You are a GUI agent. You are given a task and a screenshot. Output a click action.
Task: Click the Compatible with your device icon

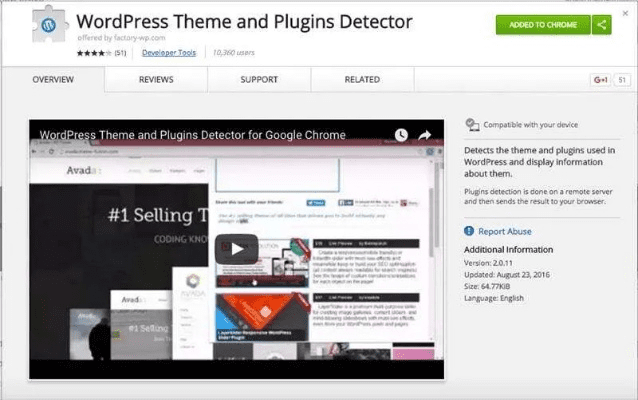(472, 125)
